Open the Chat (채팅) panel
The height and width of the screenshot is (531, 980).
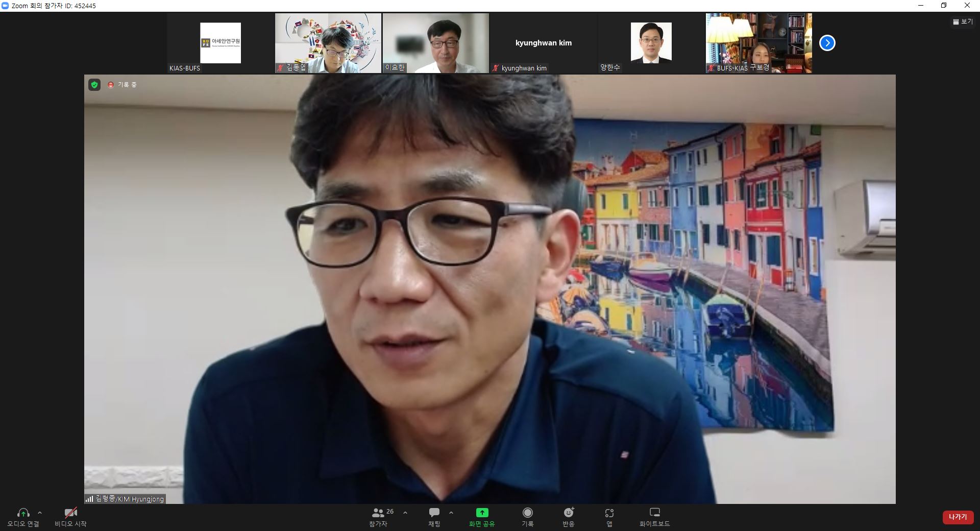[434, 517]
